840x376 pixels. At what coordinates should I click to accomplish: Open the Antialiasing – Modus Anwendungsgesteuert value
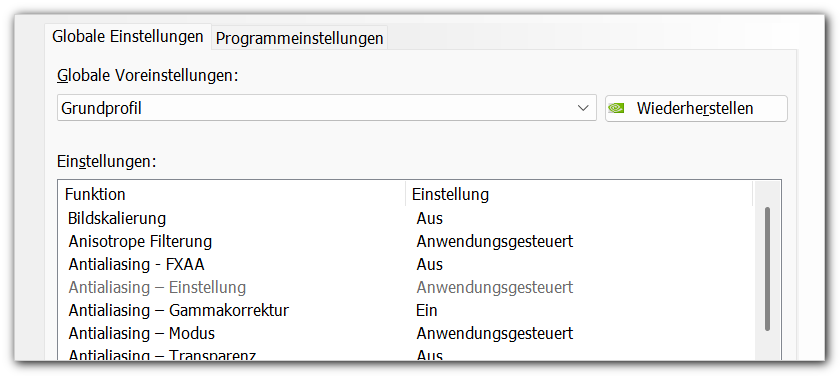[494, 334]
